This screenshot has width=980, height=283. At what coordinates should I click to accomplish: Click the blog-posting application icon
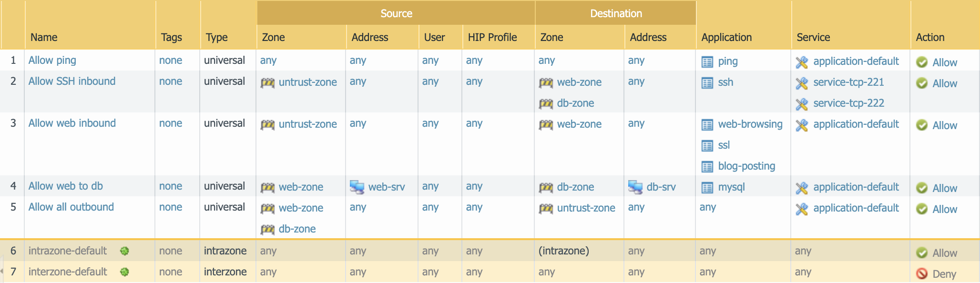pyautogui.click(x=707, y=167)
